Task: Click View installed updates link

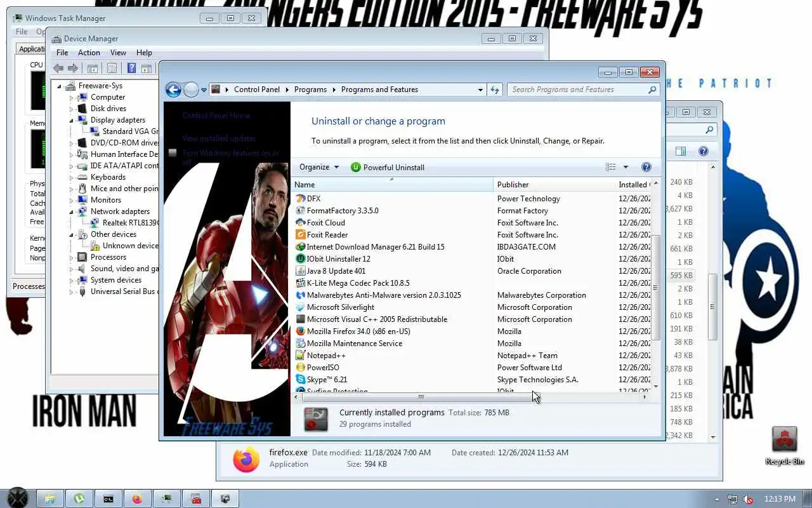Action: point(219,138)
